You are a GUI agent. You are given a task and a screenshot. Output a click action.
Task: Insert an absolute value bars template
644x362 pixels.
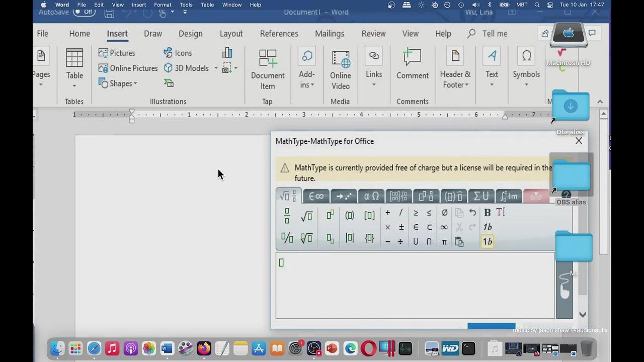pyautogui.click(x=350, y=238)
